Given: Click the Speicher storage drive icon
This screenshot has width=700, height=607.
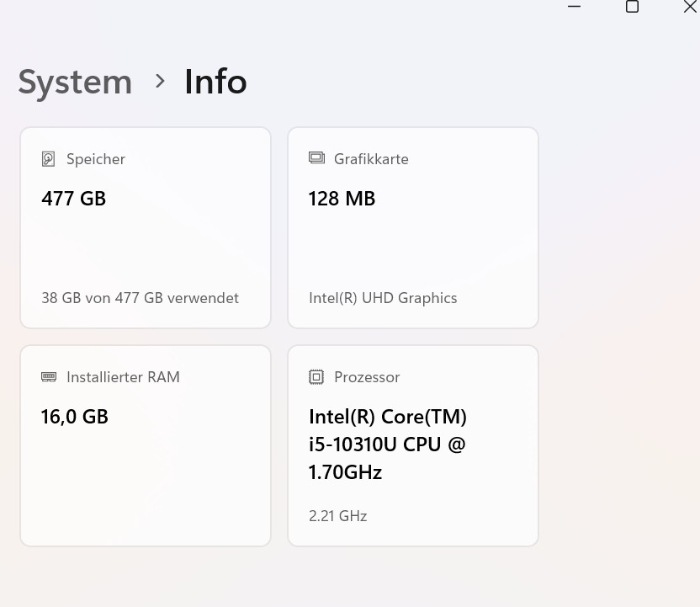Looking at the screenshot, I should (x=49, y=159).
